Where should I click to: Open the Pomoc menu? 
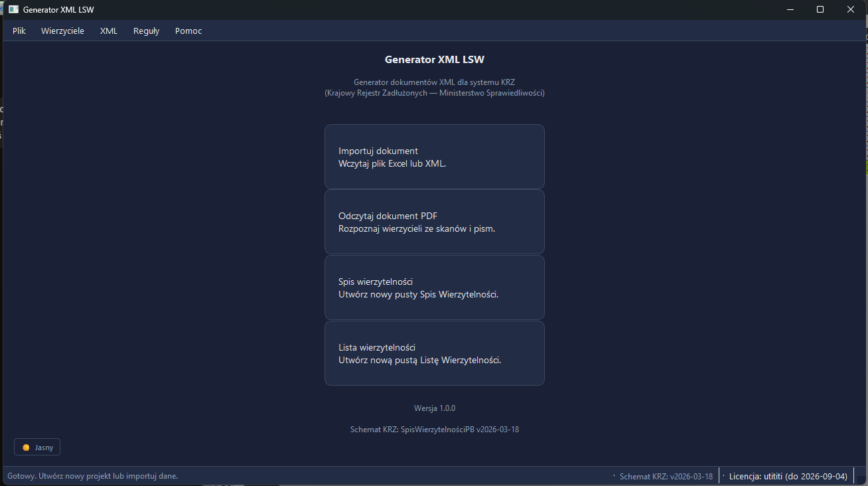pos(188,31)
